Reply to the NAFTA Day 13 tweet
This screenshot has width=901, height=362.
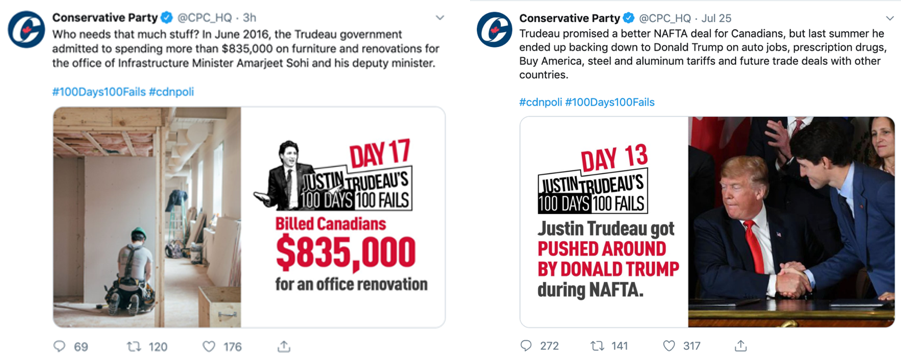(x=526, y=346)
